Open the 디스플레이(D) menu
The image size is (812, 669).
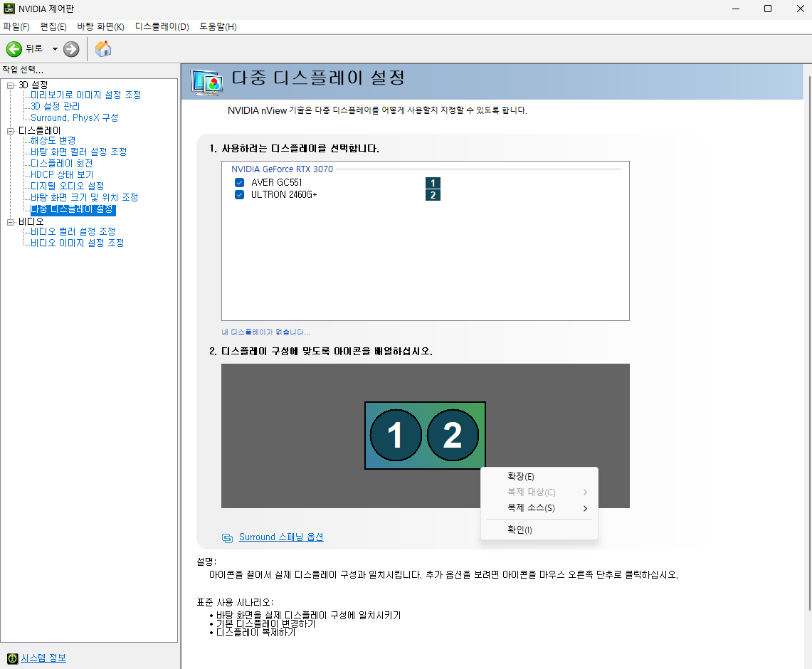162,27
